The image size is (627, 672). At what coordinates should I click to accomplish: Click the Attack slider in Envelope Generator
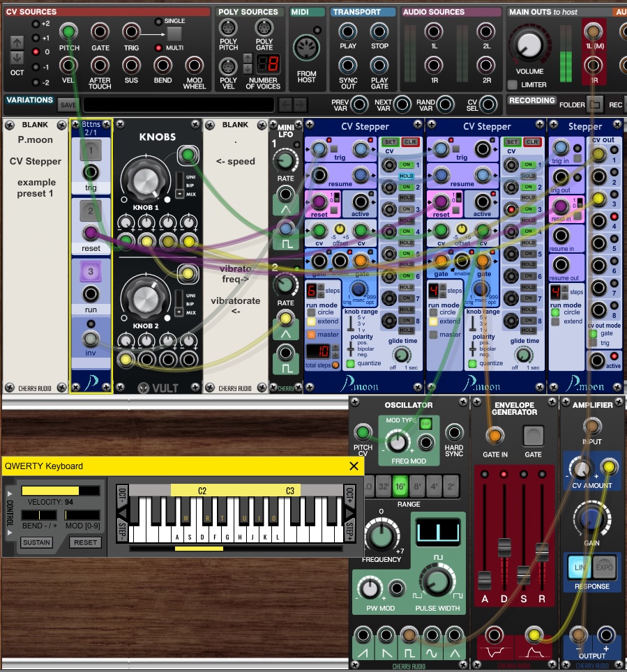point(484,579)
